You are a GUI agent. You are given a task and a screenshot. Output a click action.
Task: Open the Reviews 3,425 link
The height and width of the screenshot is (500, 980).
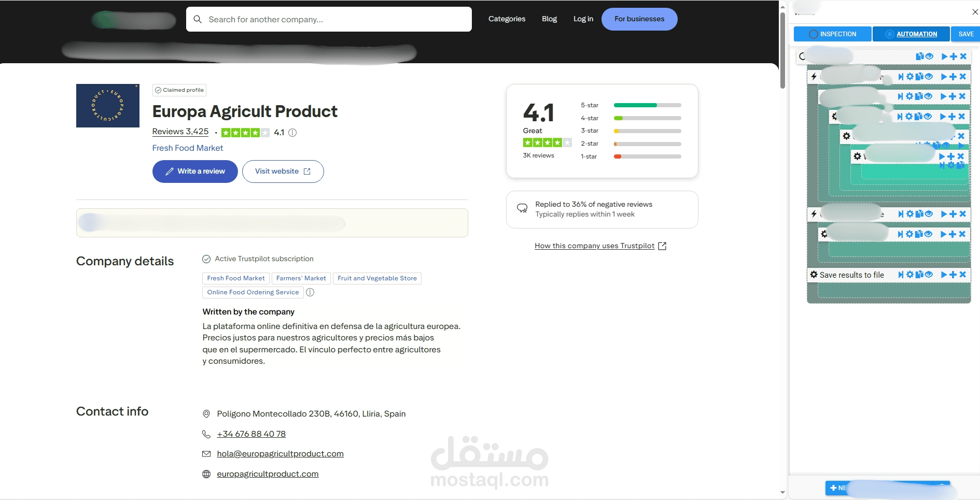click(180, 132)
